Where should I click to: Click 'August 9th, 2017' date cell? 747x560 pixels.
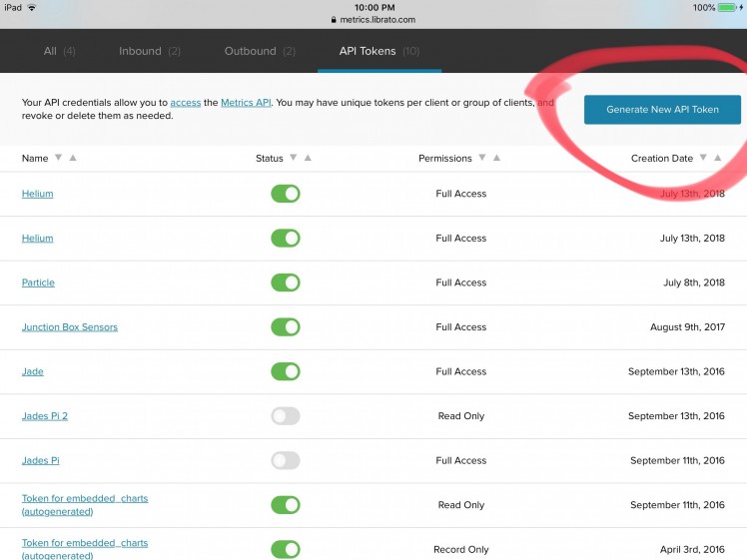point(687,327)
